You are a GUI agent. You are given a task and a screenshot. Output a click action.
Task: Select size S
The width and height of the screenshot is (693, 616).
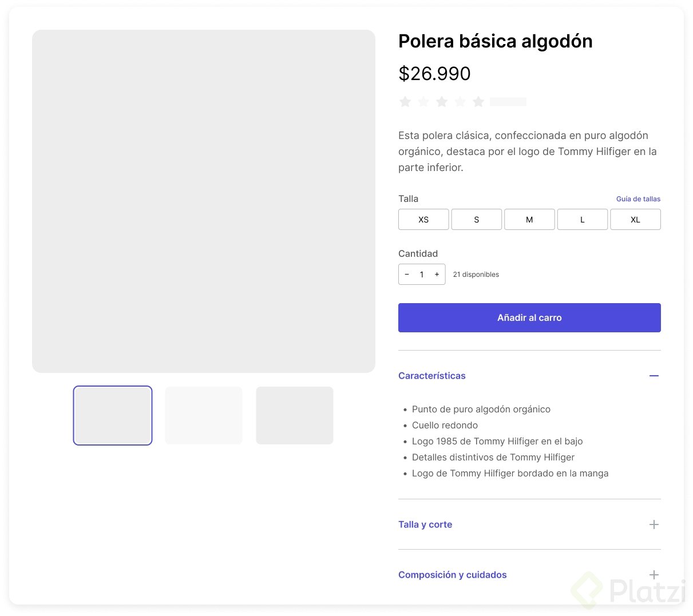[477, 220]
